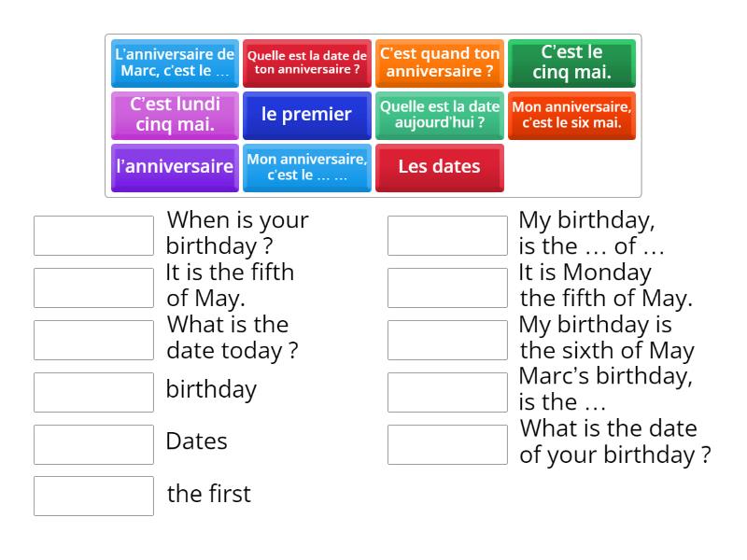Image resolution: width=747 pixels, height=560 pixels.
Task: Click the 'Quelle est la date de ton anniversaire ?' tile
Action: (306, 63)
